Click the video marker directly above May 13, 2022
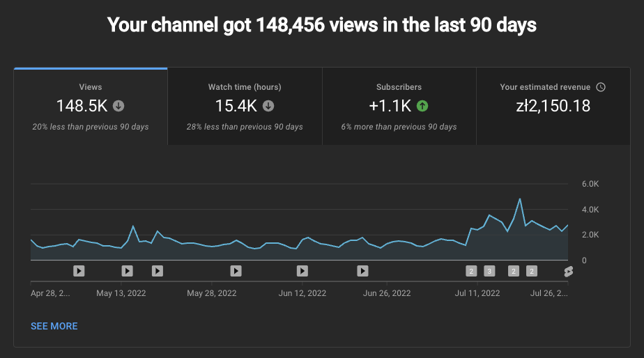Image resolution: width=644 pixels, height=358 pixels. 127,271
